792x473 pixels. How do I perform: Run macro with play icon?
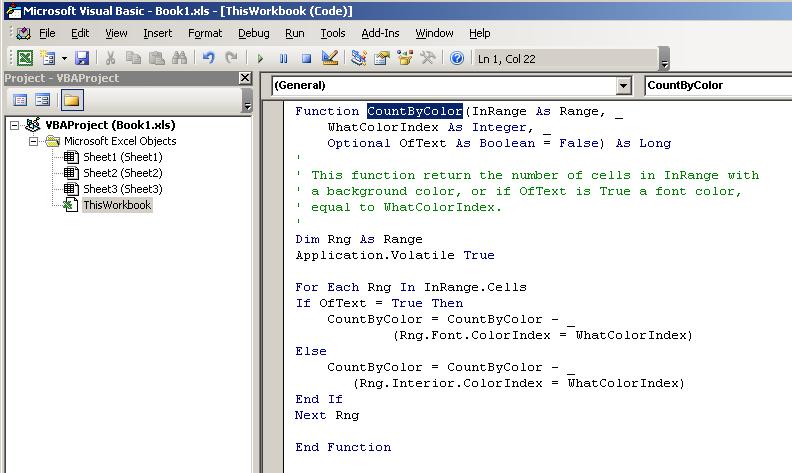pos(260,59)
